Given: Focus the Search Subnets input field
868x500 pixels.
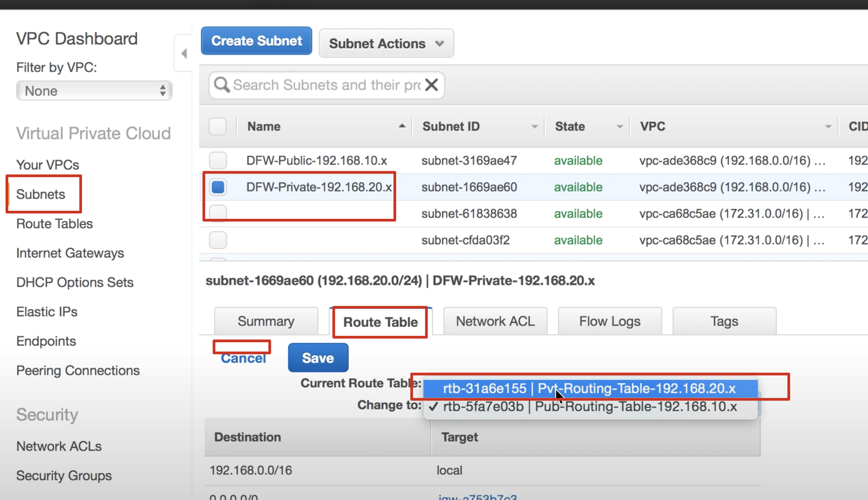Looking at the screenshot, I should point(326,85).
